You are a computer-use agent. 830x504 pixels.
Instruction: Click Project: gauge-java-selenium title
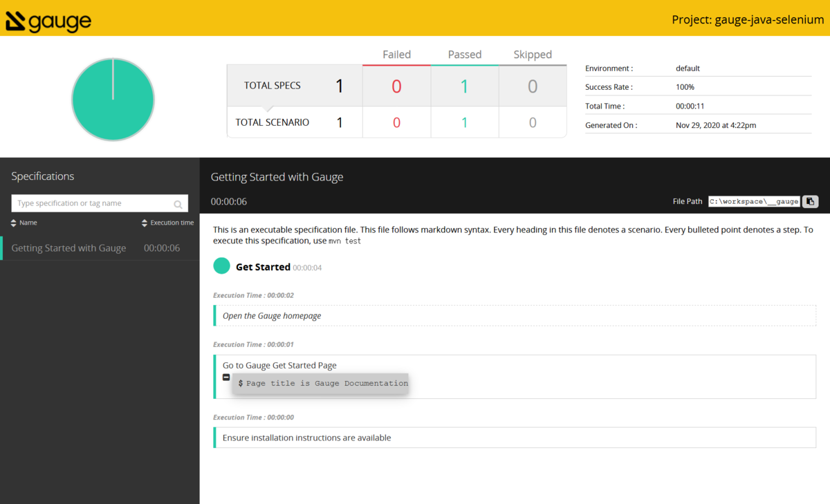(748, 20)
